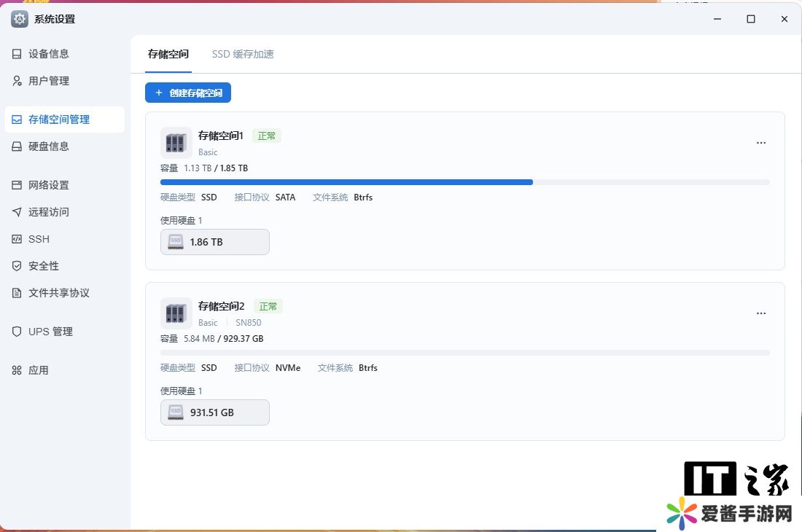Open UPS 管理 in sidebar

50,332
